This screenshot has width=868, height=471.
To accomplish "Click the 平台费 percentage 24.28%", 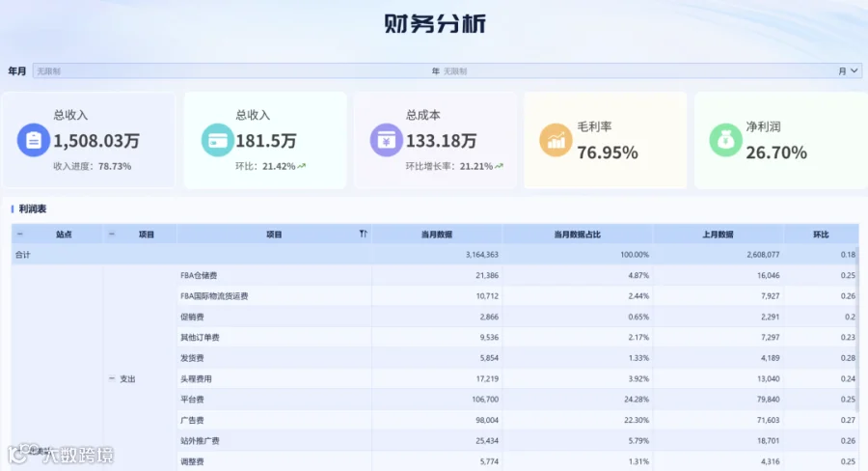I will pos(637,400).
